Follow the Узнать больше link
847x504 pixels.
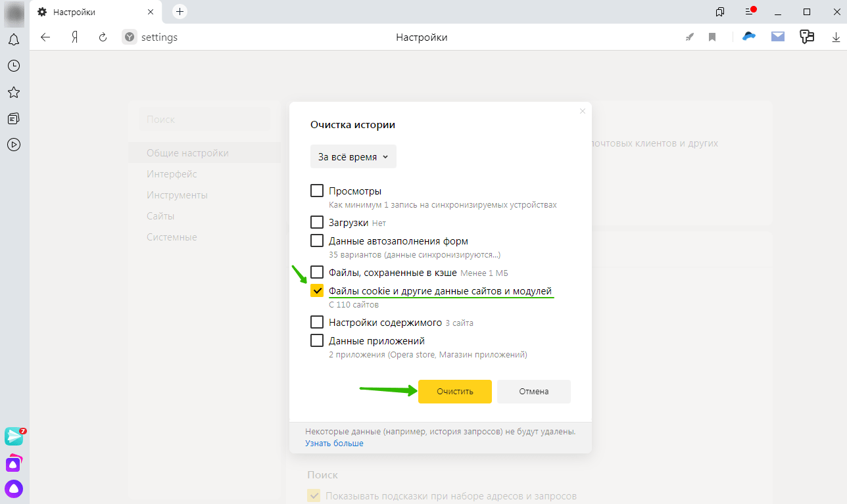[334, 444]
